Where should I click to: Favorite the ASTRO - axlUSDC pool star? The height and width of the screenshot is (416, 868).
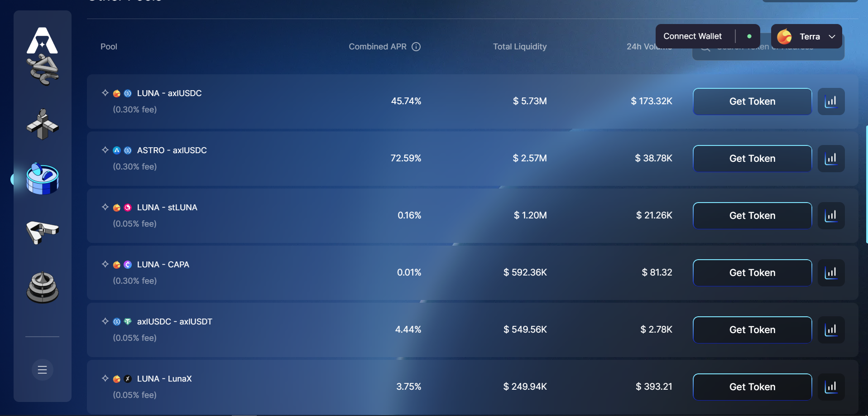click(x=105, y=150)
